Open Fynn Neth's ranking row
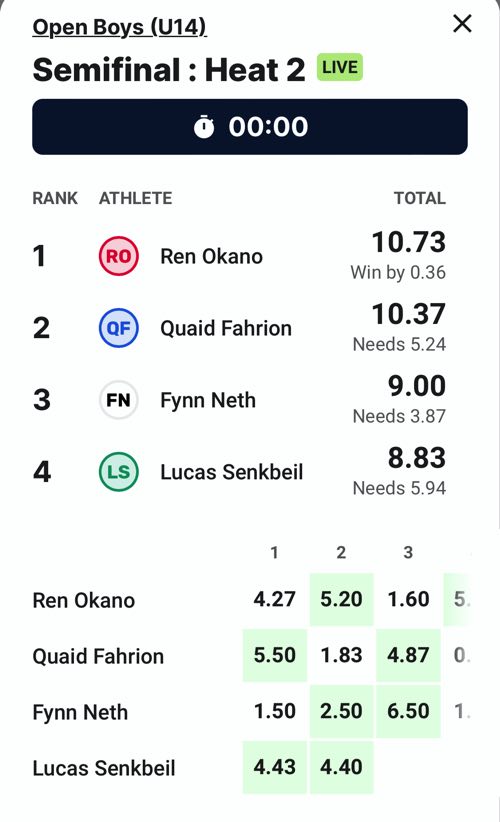Viewport: 500px width, 822px height. 239,400
